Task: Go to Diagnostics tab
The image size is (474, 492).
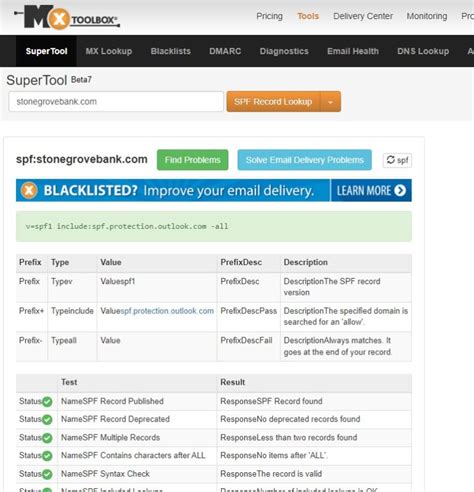Action: click(284, 51)
